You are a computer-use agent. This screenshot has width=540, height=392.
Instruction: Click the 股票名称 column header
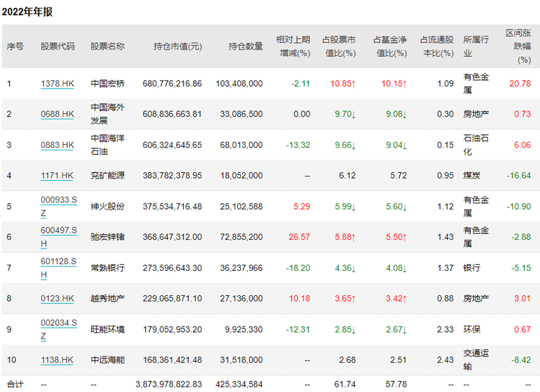click(x=107, y=46)
